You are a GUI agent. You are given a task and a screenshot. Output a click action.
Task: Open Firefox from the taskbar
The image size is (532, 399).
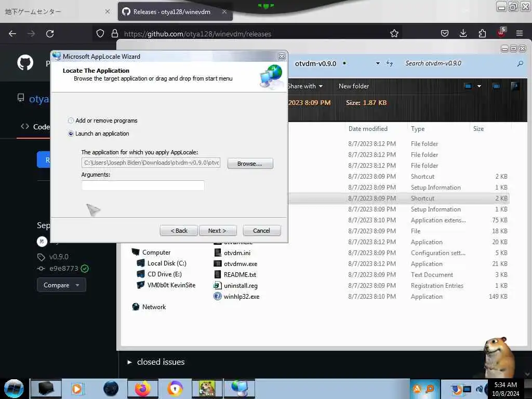142,389
